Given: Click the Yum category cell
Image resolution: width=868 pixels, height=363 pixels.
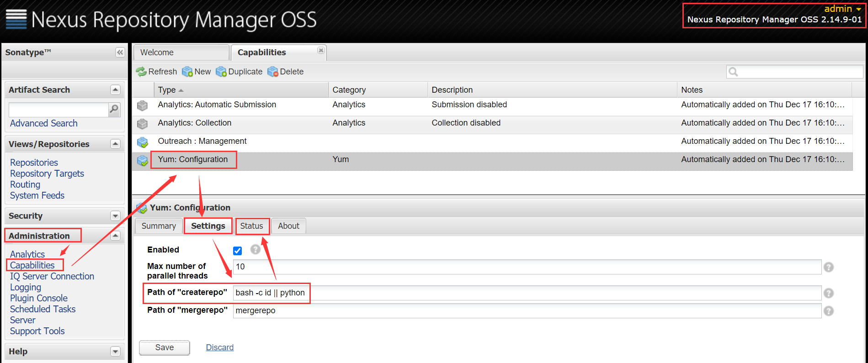Looking at the screenshot, I should (341, 159).
